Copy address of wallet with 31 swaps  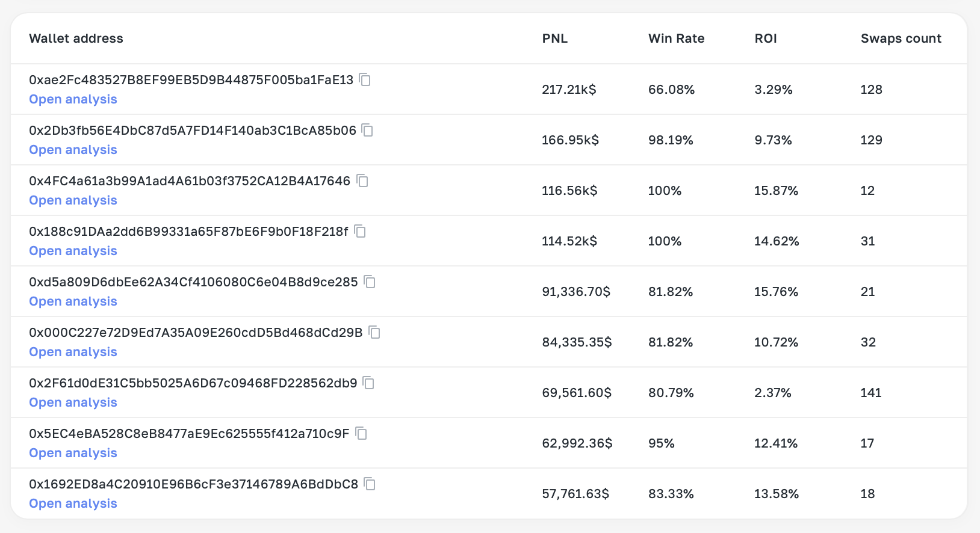(360, 231)
